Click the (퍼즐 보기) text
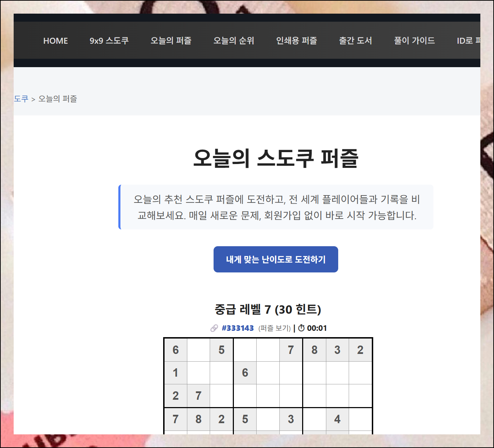 point(274,328)
